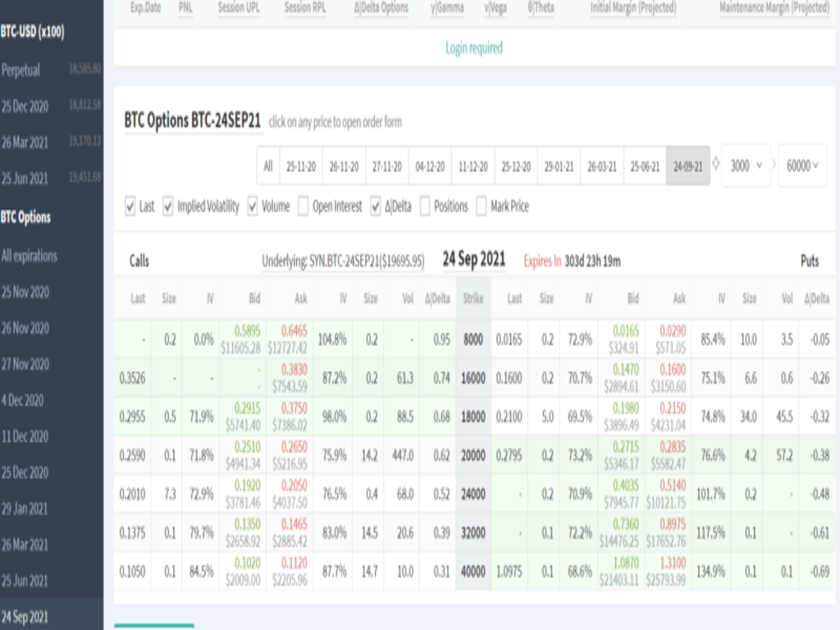The width and height of the screenshot is (840, 630).
Task: Select the 25-12-20 expiration tab
Action: [x=516, y=166]
